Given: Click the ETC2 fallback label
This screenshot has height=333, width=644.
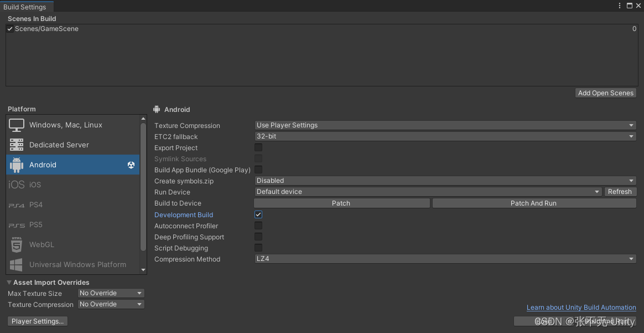Looking at the screenshot, I should [x=176, y=136].
